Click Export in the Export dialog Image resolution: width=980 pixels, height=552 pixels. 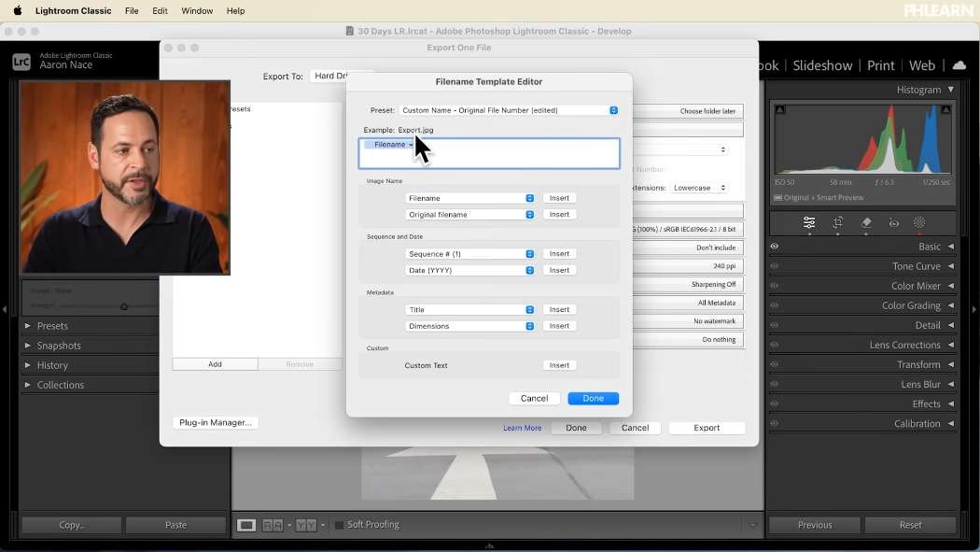pyautogui.click(x=707, y=428)
